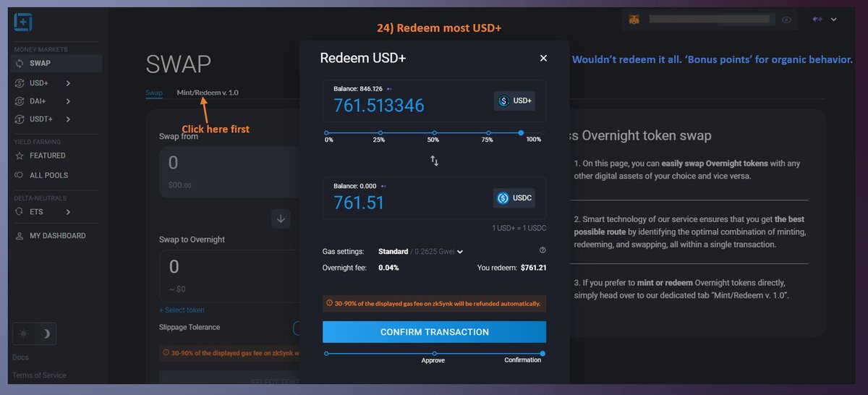This screenshot has height=395, width=868.
Task: Click the You redeem $761.21 value
Action: pyautogui.click(x=533, y=268)
